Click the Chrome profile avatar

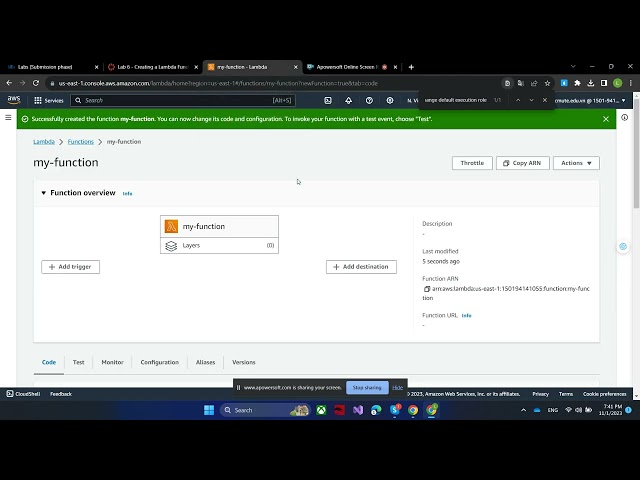click(618, 83)
